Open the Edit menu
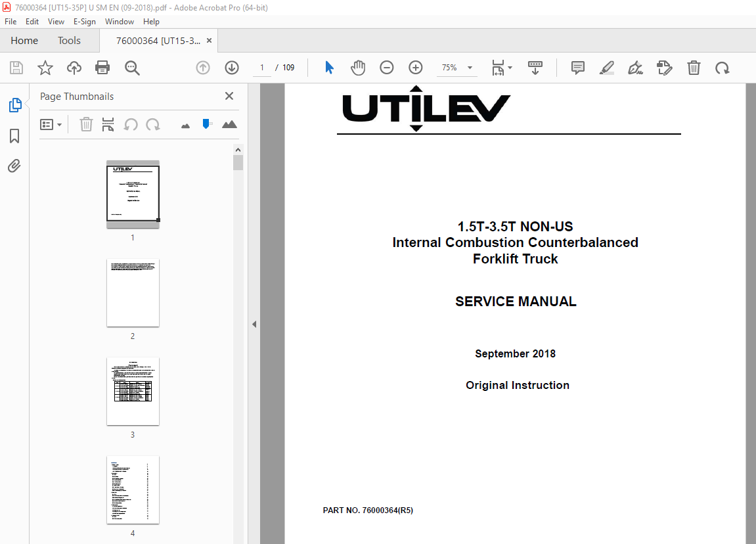Viewport: 756px width, 544px height. 32,22
